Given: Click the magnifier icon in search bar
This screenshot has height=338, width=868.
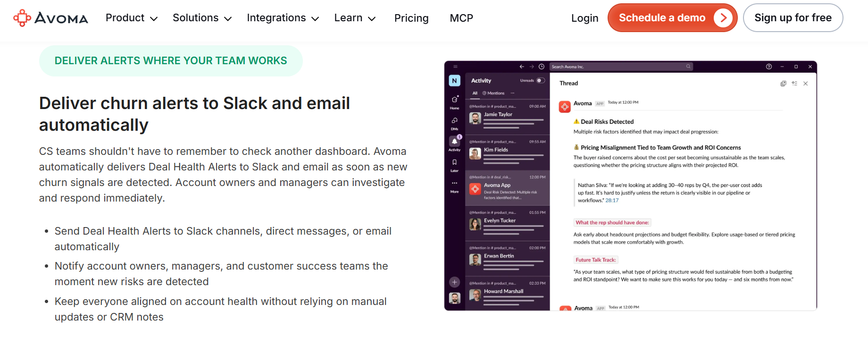Looking at the screenshot, I should pyautogui.click(x=688, y=67).
